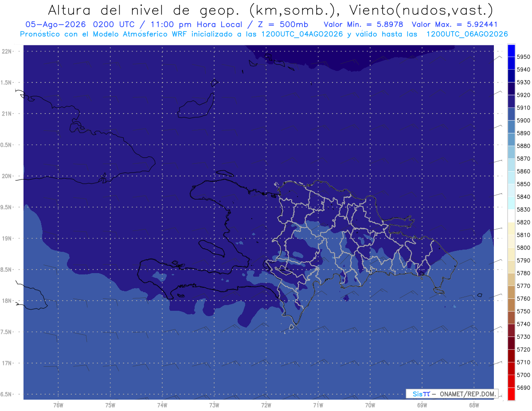Image resolution: width=532 pixels, height=411 pixels.
Task: Click the '0200 UTC' time label
Action: tap(115, 24)
